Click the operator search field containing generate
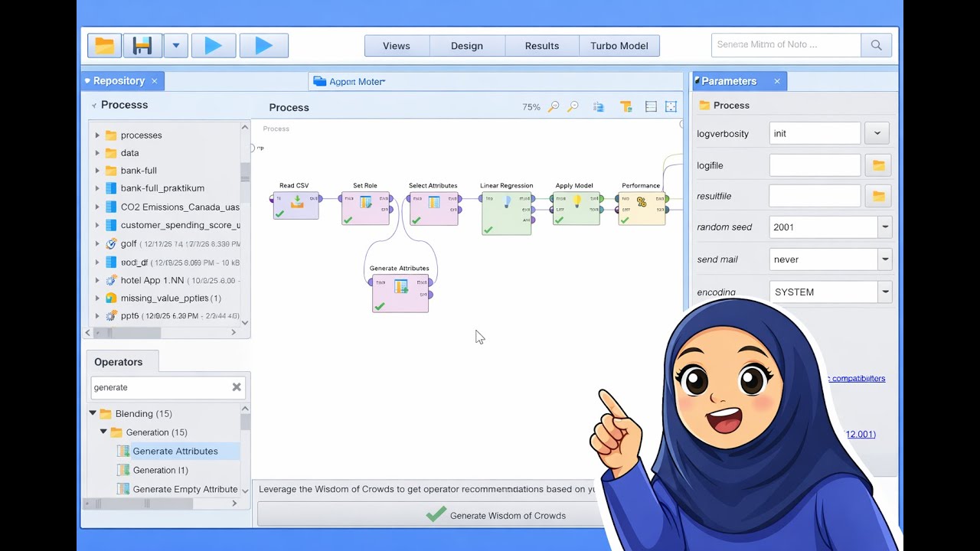This screenshot has height=551, width=980. pyautogui.click(x=159, y=387)
